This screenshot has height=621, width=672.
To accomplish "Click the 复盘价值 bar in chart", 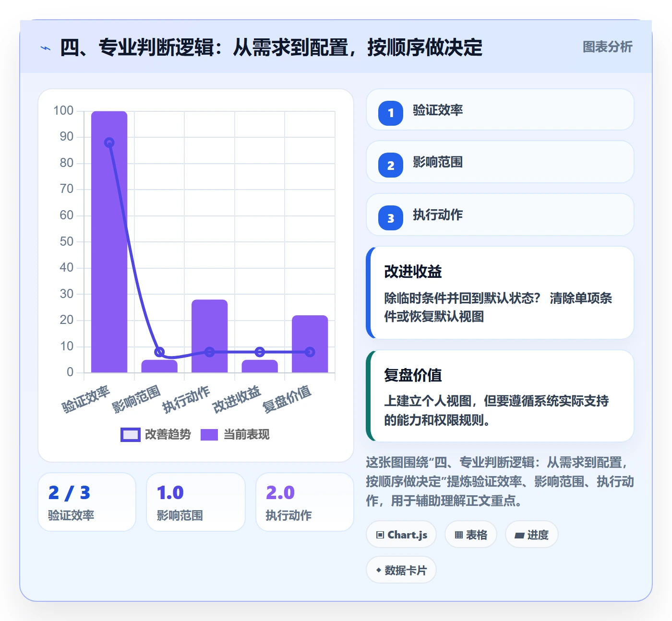I will (x=310, y=344).
